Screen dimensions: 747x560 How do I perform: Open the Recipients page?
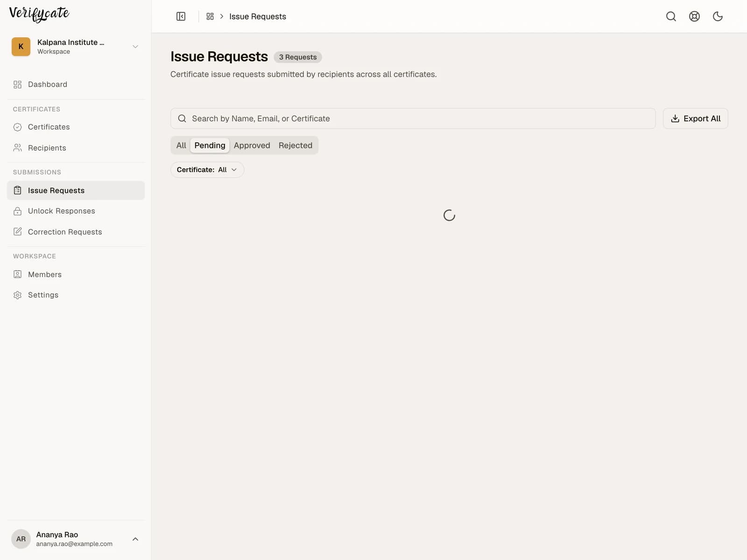(x=76, y=148)
